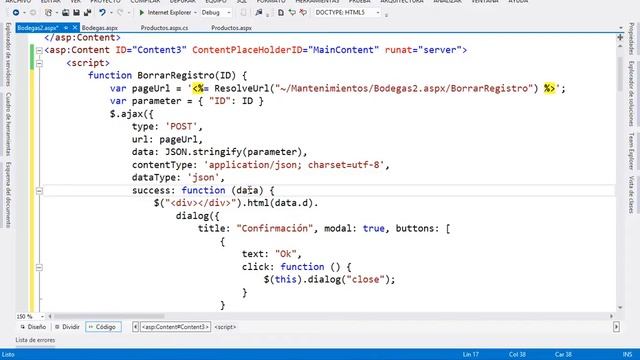The image size is (640, 360).
Task: Switch to the Productos.aspx tab
Action: 231,28
